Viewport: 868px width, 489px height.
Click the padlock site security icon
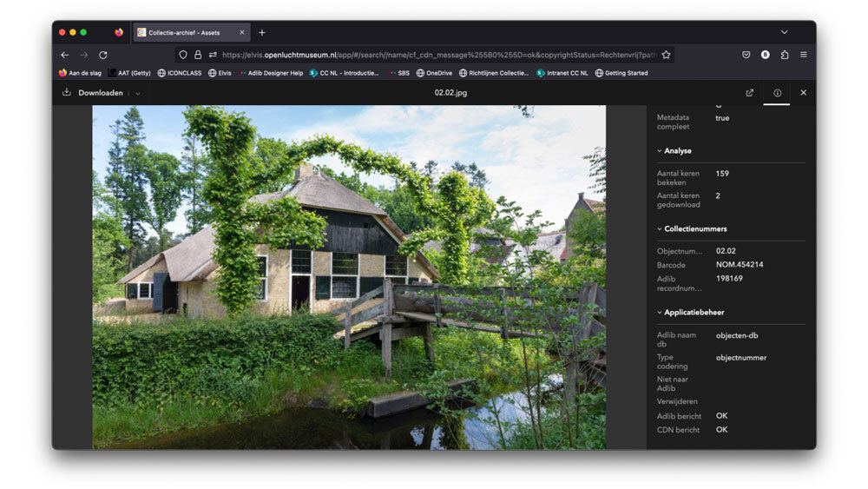(198, 55)
